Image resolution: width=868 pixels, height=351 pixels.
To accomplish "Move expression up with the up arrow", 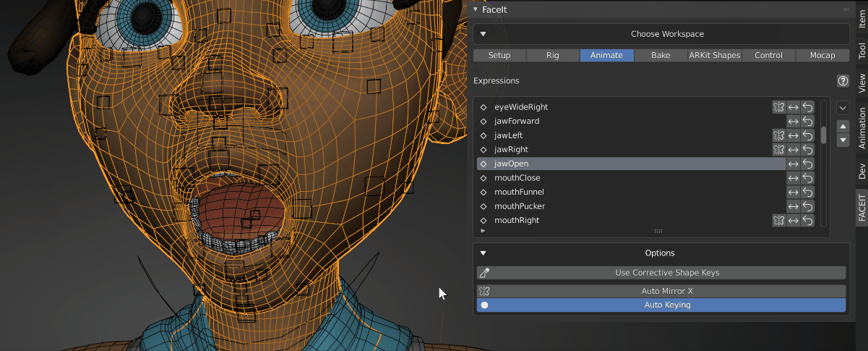I will [x=843, y=126].
